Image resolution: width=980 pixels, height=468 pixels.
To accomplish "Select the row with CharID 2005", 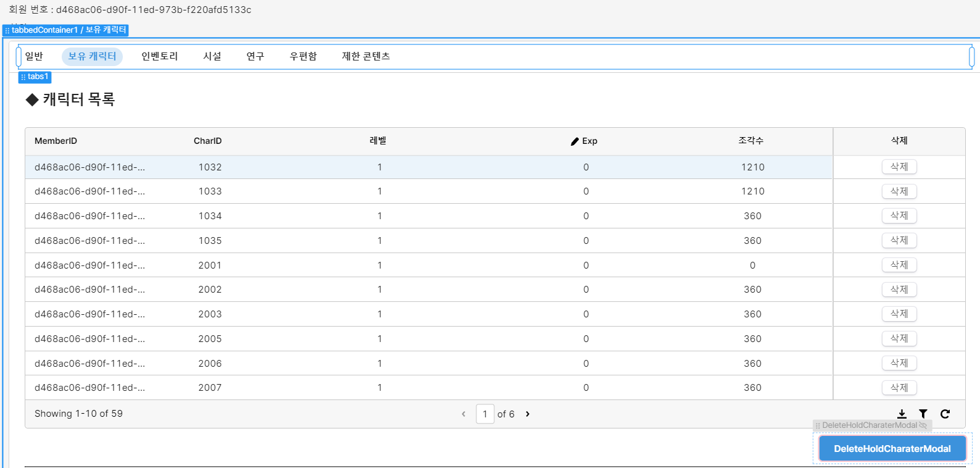I will point(429,339).
